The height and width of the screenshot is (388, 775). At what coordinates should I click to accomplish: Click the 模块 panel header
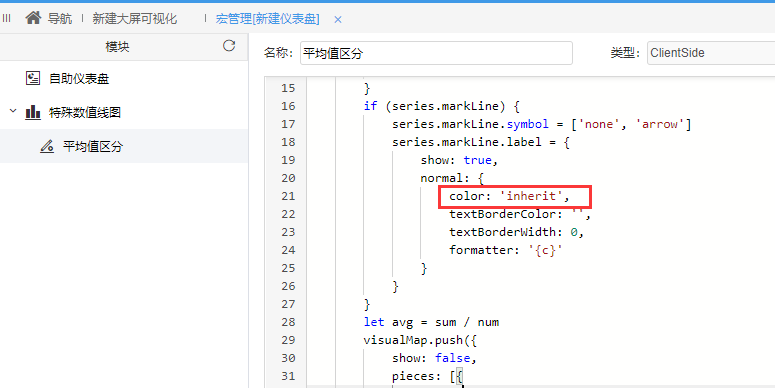117,47
